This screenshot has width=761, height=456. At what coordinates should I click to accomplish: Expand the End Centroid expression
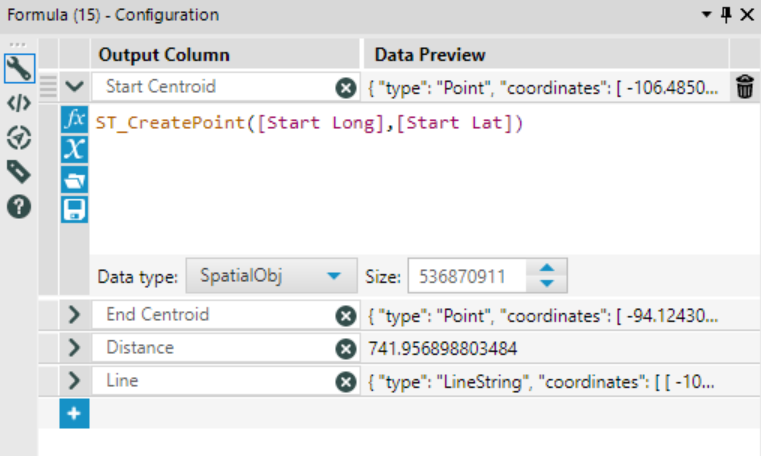click(x=74, y=315)
